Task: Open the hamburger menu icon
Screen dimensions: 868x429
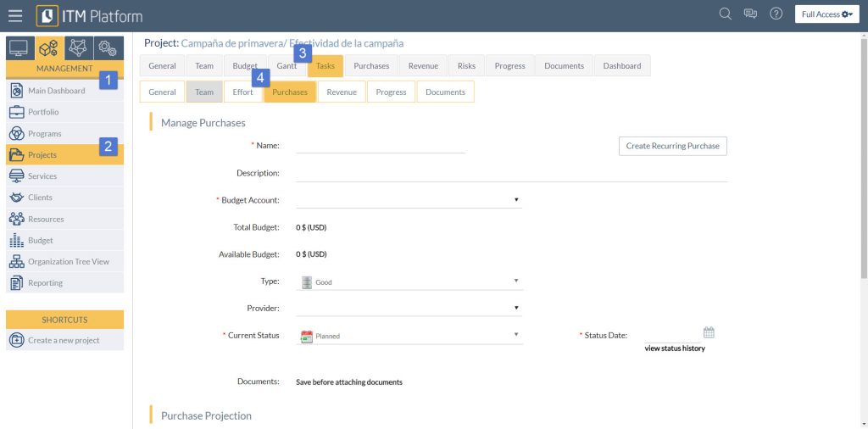Action: pos(14,15)
